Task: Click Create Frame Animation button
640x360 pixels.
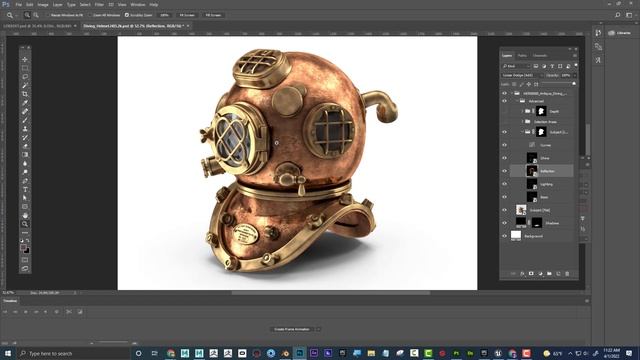Action: click(292, 329)
